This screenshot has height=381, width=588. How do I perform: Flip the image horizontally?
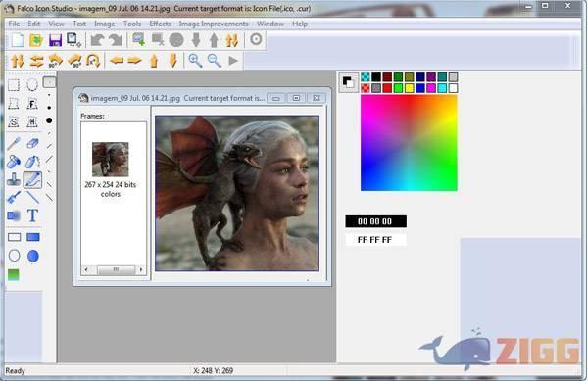36,61
